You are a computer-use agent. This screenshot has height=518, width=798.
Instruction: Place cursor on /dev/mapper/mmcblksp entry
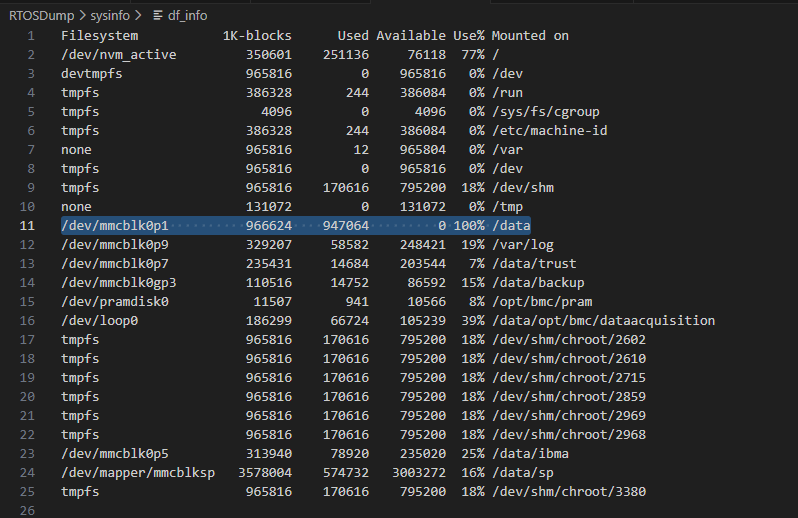click(x=138, y=473)
